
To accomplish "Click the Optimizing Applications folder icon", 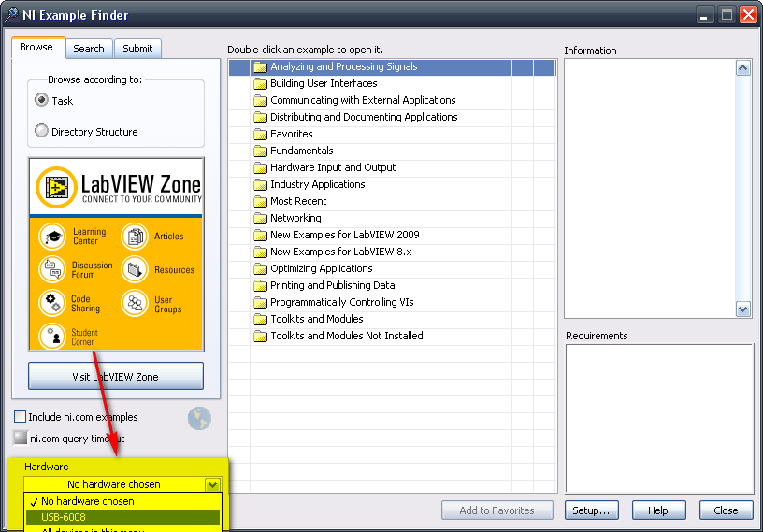I will [x=260, y=269].
